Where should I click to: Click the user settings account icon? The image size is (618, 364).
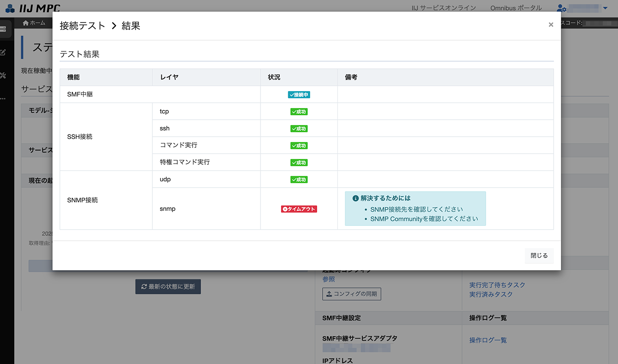click(x=561, y=8)
